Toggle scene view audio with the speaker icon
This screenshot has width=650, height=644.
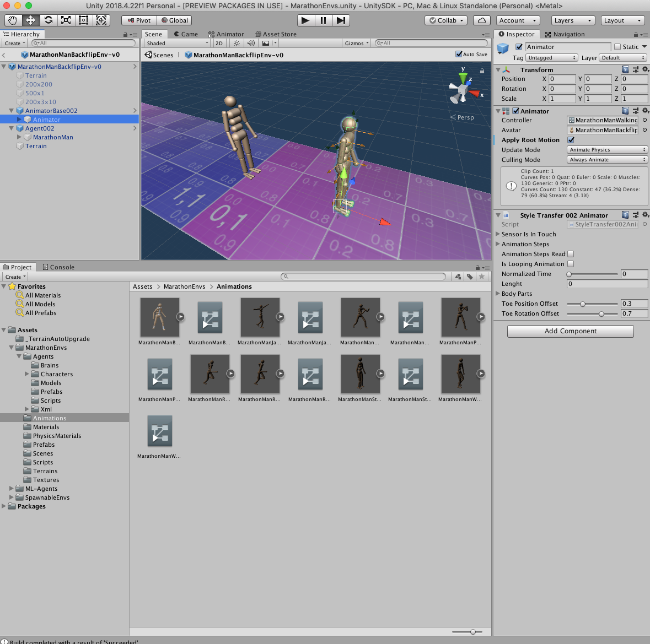click(x=251, y=43)
